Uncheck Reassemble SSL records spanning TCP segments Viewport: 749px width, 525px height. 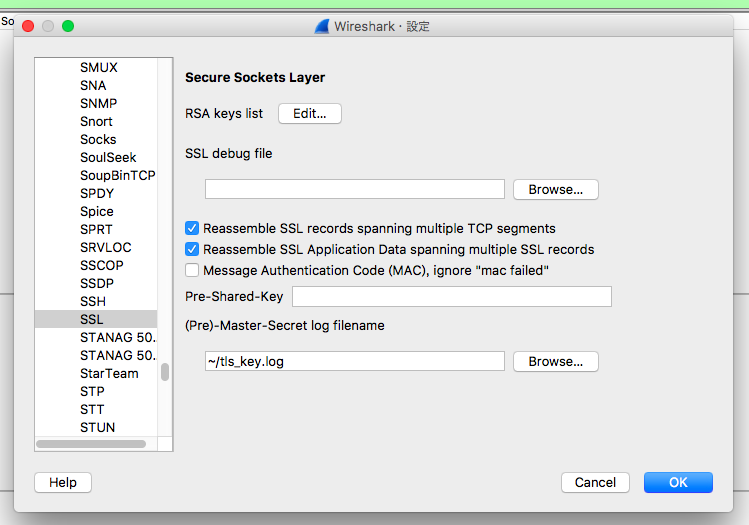[192, 228]
